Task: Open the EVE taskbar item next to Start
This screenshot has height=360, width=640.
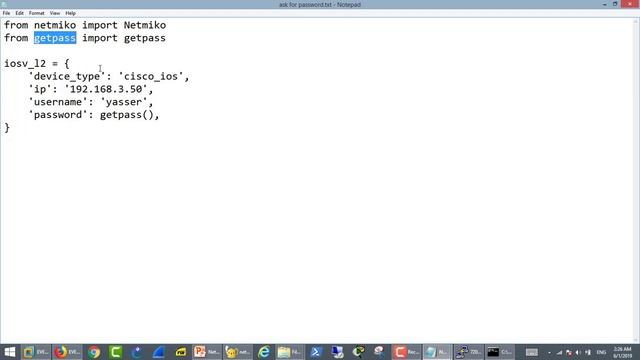Action: point(36,352)
